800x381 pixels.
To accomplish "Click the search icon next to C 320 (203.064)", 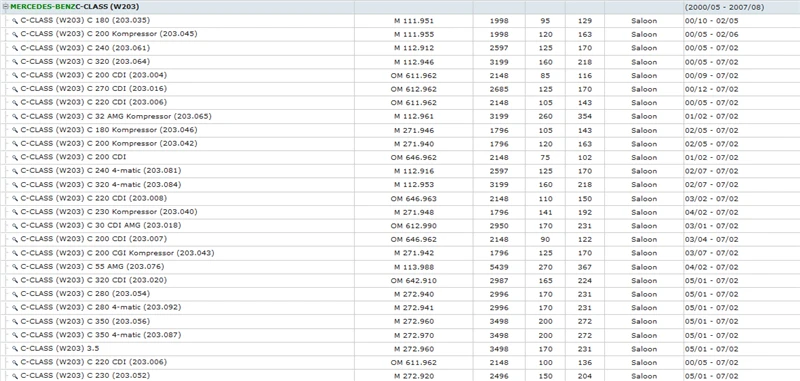I will (x=15, y=62).
